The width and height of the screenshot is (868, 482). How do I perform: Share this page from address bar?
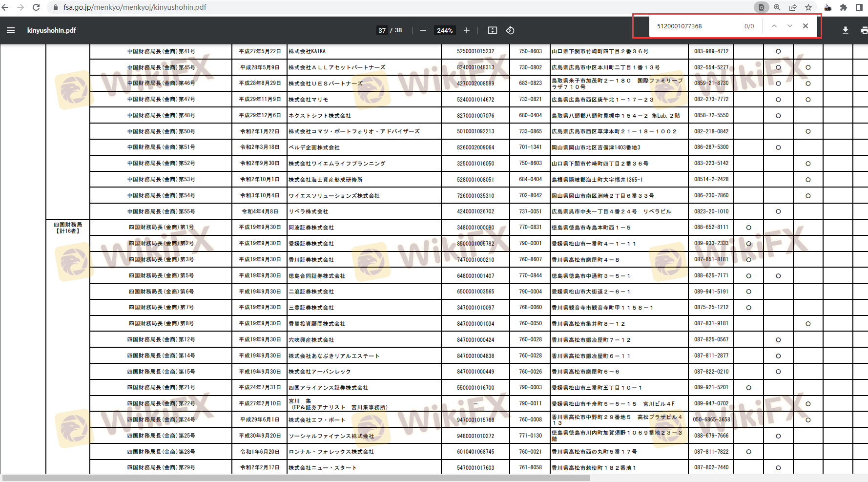[793, 7]
